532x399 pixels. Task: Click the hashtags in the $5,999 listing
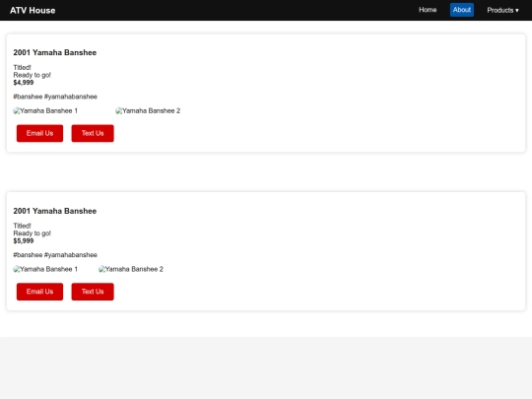tap(55, 255)
